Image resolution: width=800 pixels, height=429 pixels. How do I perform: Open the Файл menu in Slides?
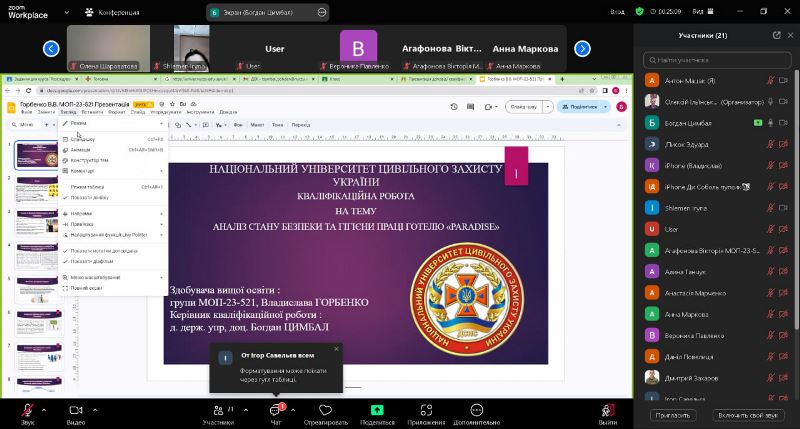click(26, 112)
